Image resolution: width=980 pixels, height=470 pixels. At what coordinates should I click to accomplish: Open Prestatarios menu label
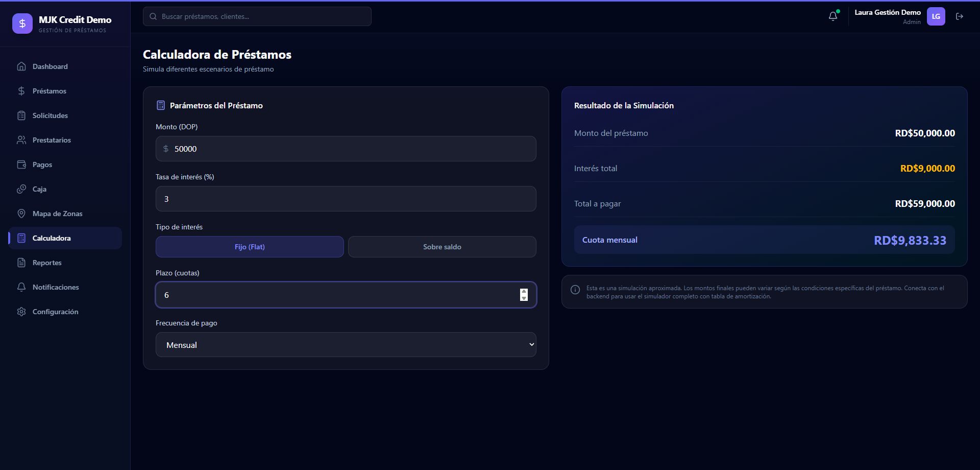point(52,140)
